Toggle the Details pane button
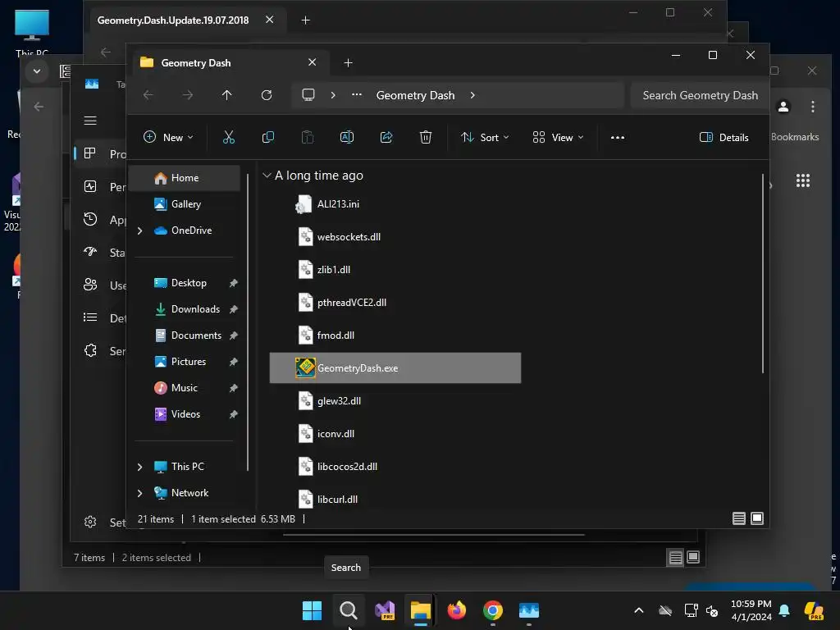This screenshot has width=840, height=630. click(x=724, y=138)
